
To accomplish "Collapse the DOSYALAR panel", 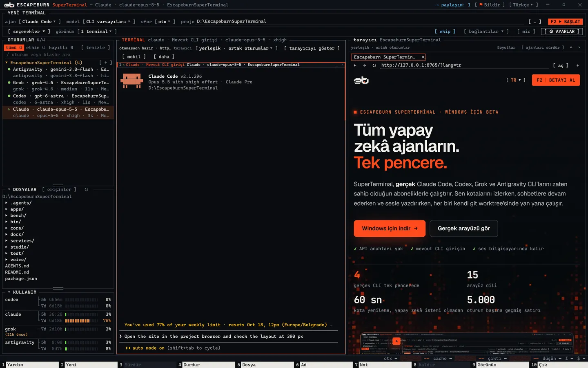I will point(9,190).
